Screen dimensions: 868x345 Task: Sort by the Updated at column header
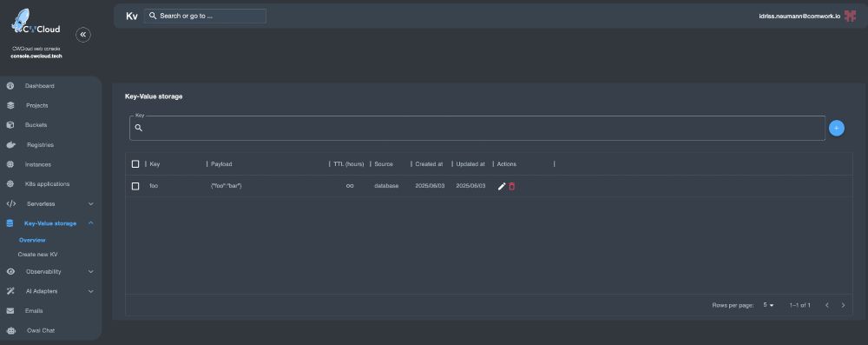[x=470, y=164]
